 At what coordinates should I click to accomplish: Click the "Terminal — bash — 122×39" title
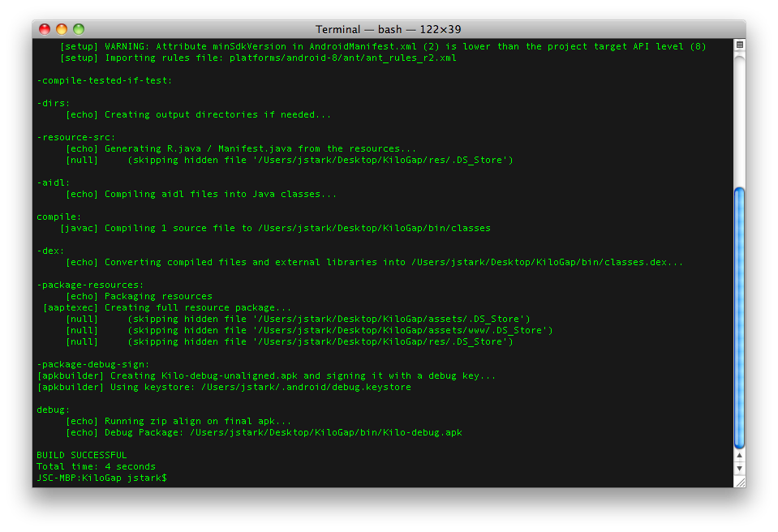pyautogui.click(x=389, y=29)
